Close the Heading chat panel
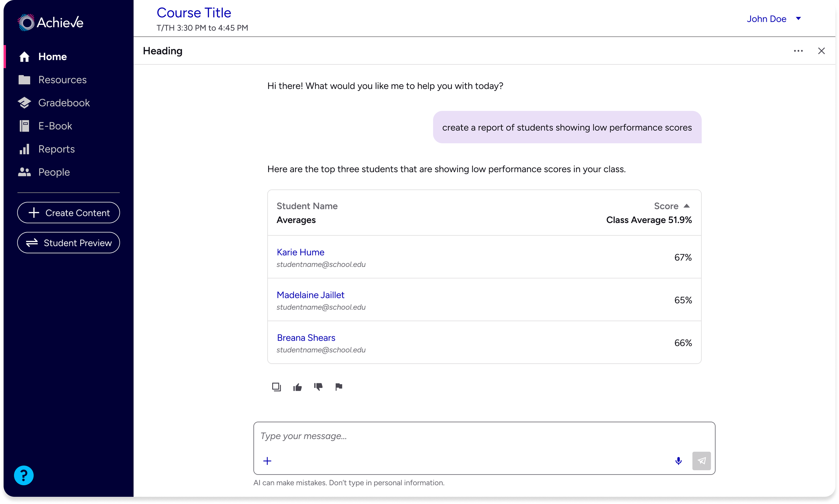The width and height of the screenshot is (839, 504). [821, 51]
